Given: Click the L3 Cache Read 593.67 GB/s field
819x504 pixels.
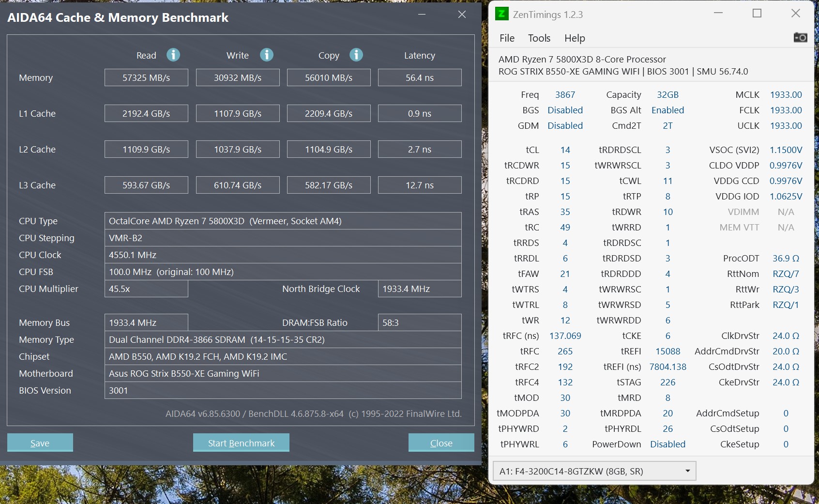Looking at the screenshot, I should (x=146, y=185).
